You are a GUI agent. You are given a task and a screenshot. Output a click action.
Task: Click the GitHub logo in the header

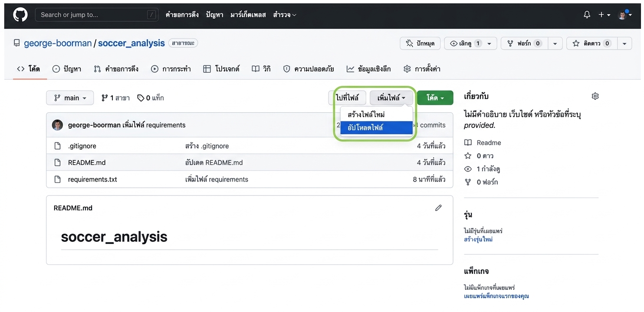click(20, 15)
